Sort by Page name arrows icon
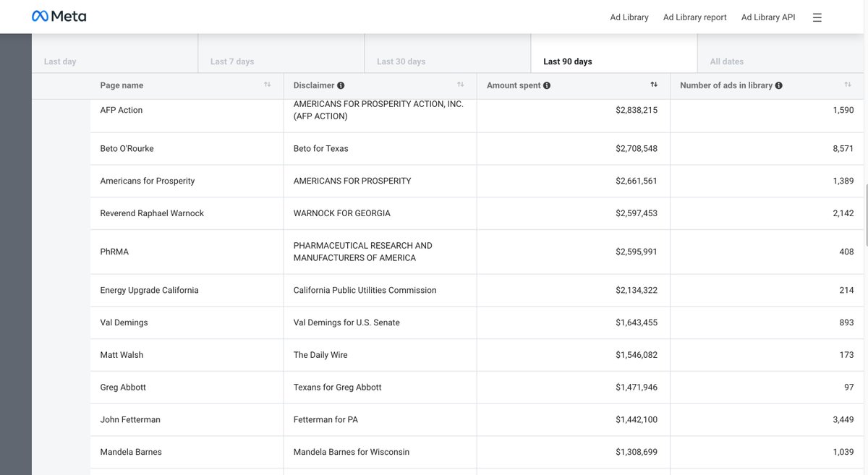Screen dimensions: 868x475 [268, 85]
